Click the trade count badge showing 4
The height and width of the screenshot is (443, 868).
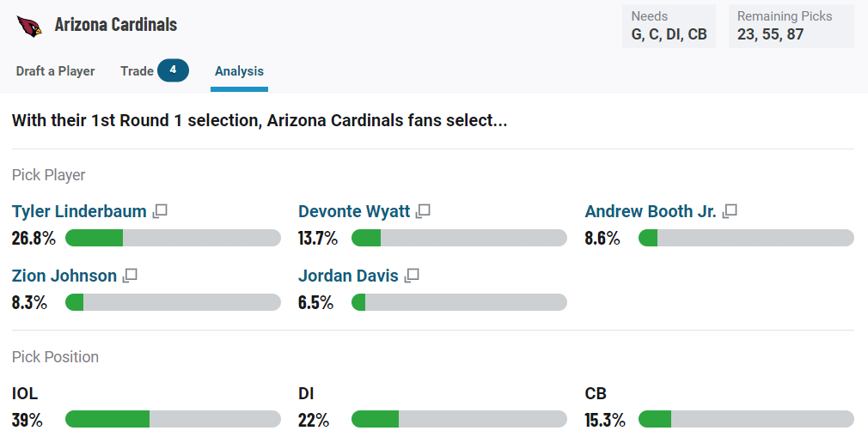pyautogui.click(x=174, y=70)
